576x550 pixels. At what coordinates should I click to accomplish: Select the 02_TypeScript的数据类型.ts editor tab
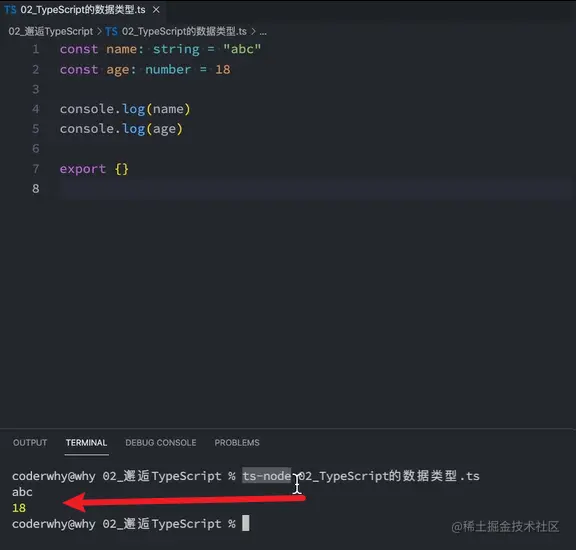83,10
